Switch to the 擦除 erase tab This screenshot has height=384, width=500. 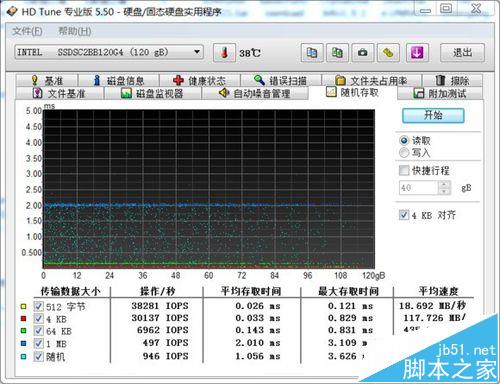click(x=452, y=80)
